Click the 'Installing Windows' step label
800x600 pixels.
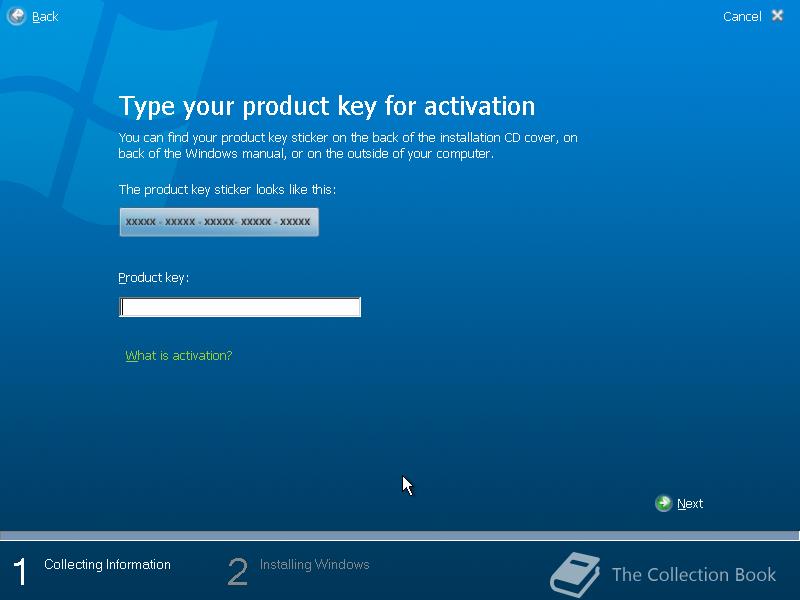[x=314, y=564]
